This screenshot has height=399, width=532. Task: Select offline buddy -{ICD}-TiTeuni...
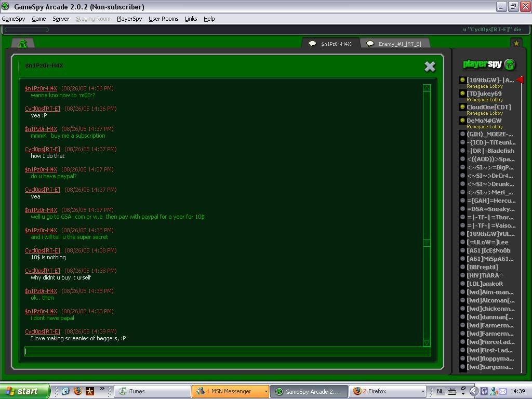coord(491,142)
